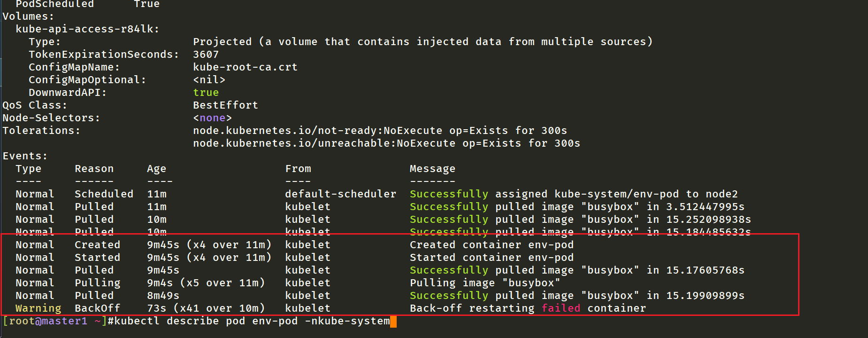Click the Warning BackOff event type

click(38, 308)
